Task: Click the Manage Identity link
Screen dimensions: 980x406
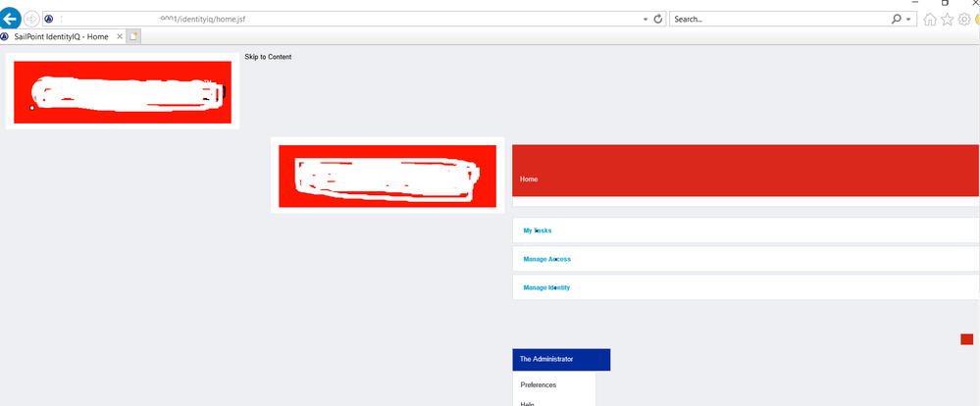Action: [x=546, y=287]
